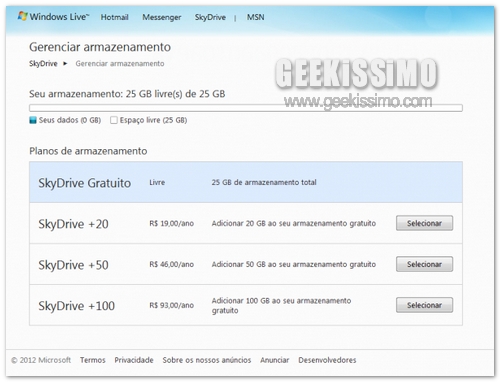Click 'Adicionar 50 GB' description text
Screen dimensions: 500x382
click(293, 264)
